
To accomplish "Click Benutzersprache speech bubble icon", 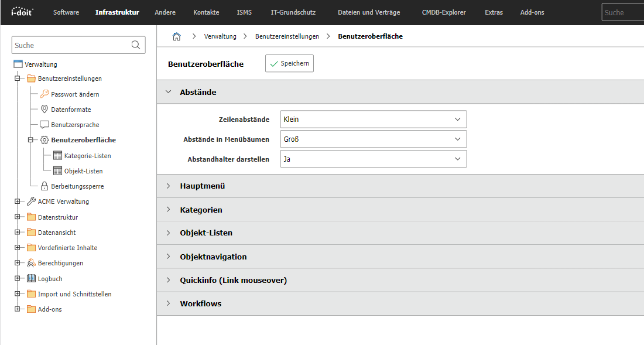I will pos(44,124).
